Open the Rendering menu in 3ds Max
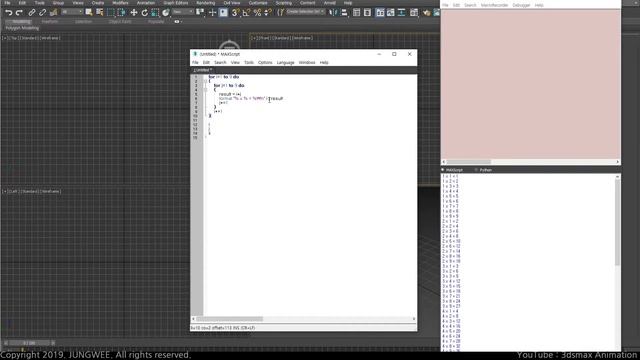Image resolution: width=640 pixels, height=360 pixels. point(205,3)
